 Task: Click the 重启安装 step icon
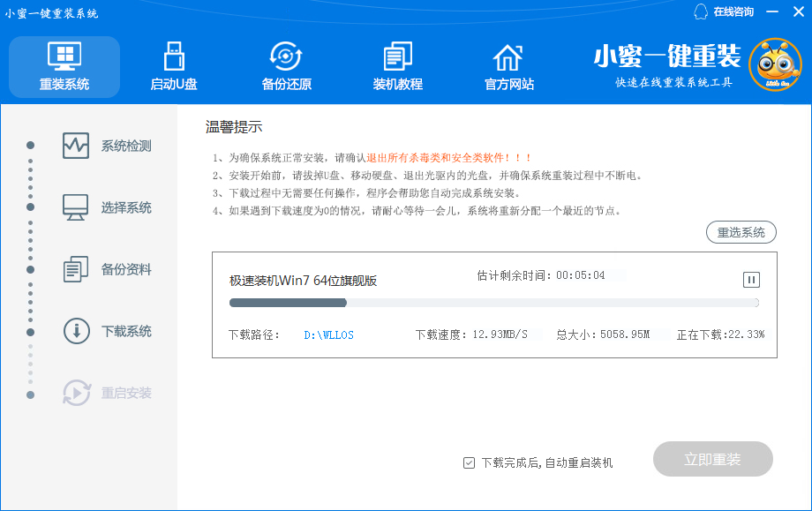[76, 393]
